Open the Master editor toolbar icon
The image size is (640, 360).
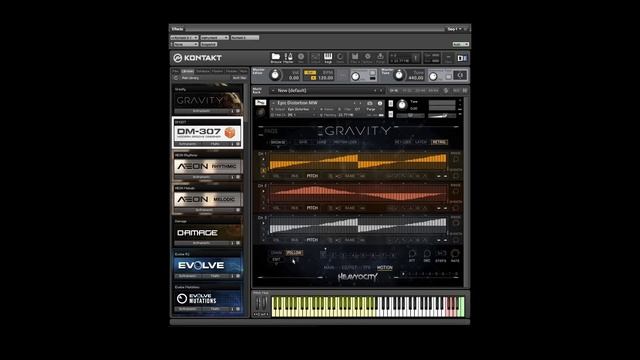pyautogui.click(x=289, y=58)
